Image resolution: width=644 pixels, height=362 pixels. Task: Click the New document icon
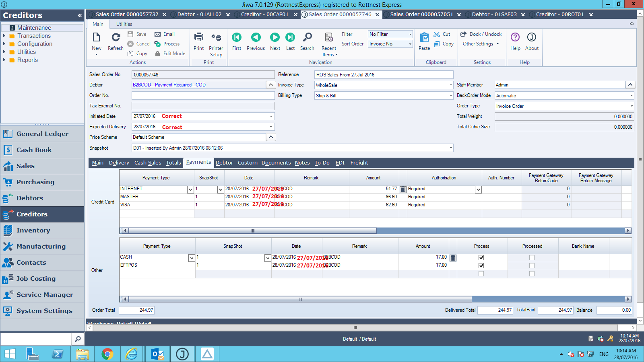pyautogui.click(x=97, y=38)
